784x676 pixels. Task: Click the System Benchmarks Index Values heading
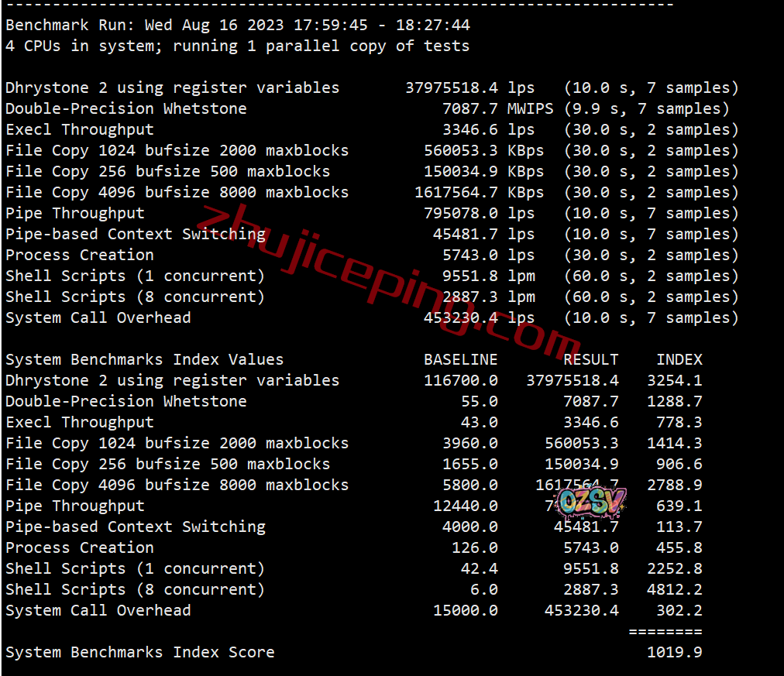coord(145,360)
